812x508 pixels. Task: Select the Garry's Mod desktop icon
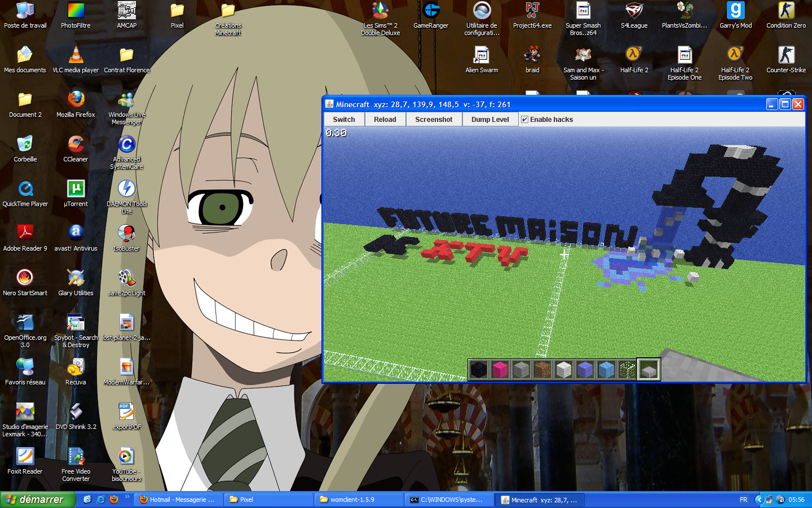pyautogui.click(x=735, y=15)
